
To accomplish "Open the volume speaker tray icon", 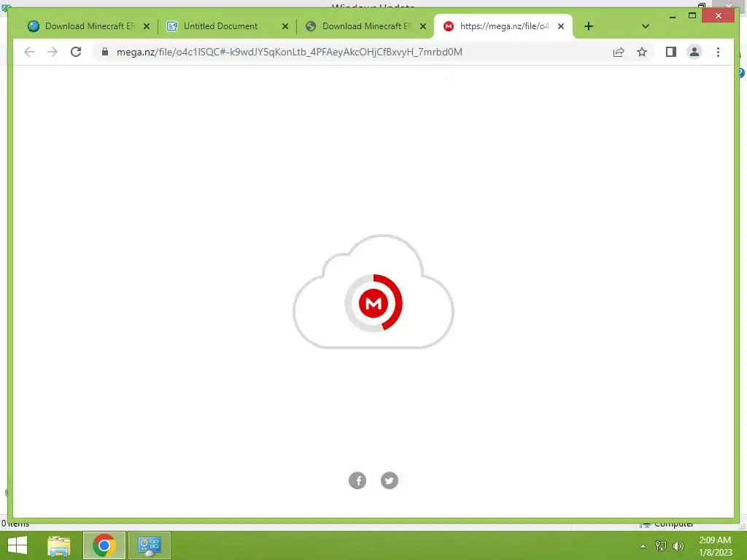I will click(x=678, y=545).
